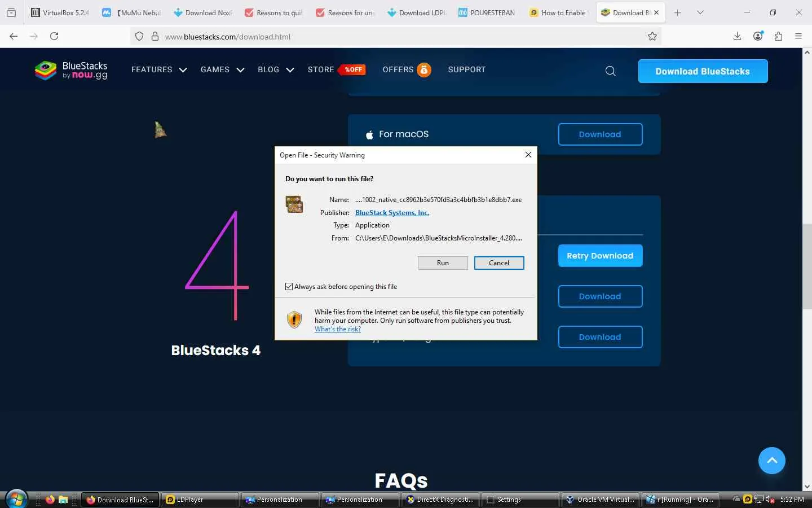Open the r [Running] taskbar window
This screenshot has width=812, height=508.
tap(681, 500)
